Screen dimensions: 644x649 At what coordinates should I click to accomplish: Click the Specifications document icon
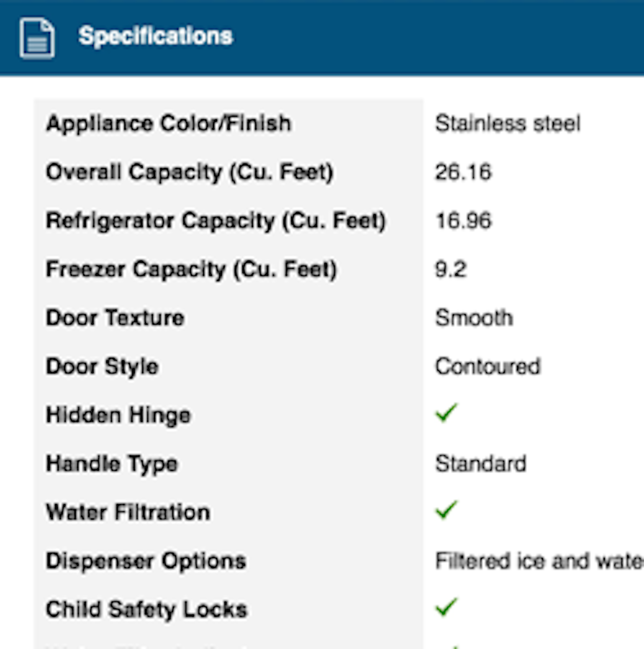(37, 38)
